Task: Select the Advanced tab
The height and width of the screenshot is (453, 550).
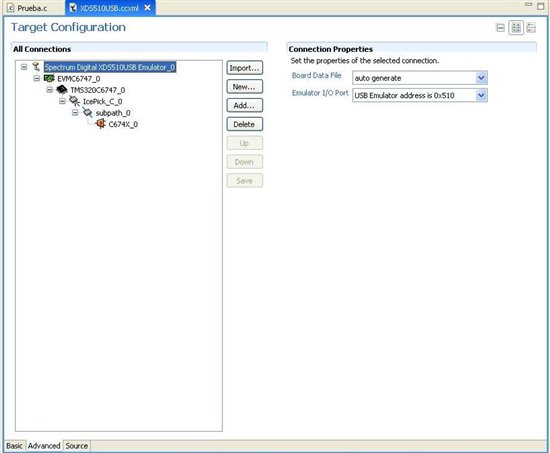Action: (x=44, y=446)
